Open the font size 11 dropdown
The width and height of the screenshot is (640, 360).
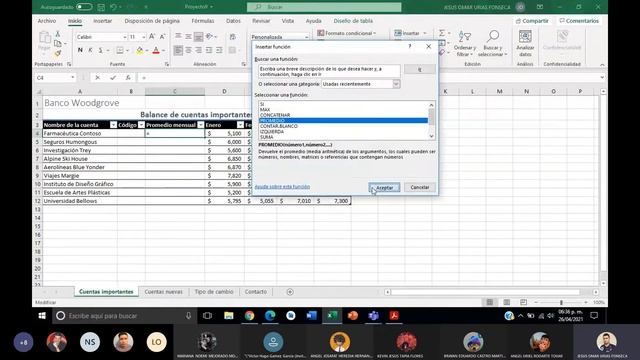pyautogui.click(x=144, y=37)
